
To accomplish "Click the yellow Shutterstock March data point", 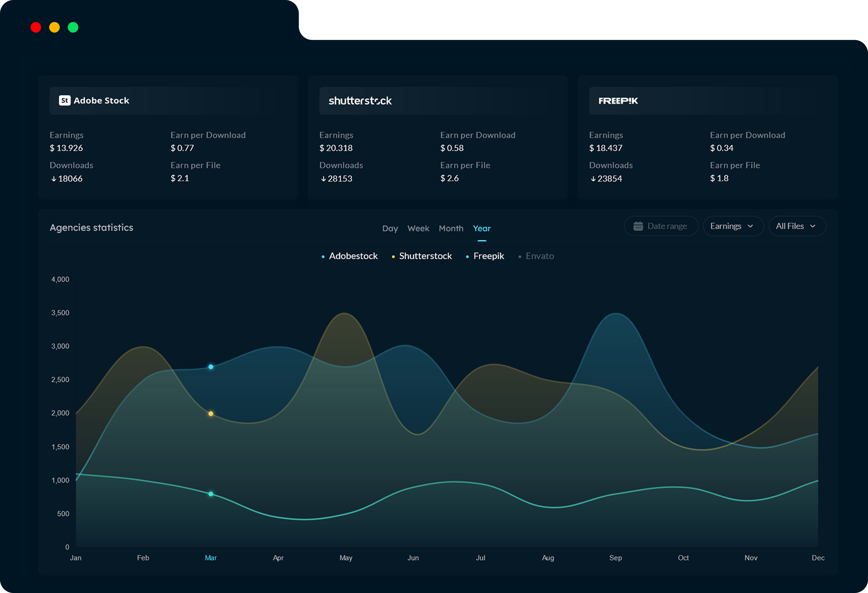I will click(x=211, y=414).
